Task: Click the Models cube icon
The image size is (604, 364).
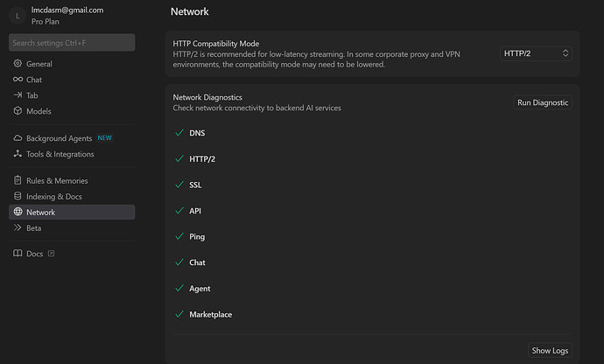Action: point(18,111)
